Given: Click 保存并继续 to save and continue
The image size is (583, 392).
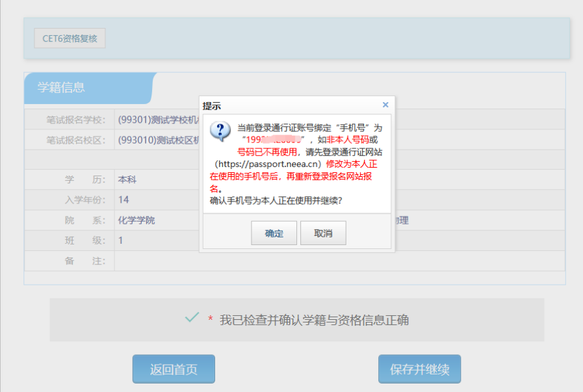Looking at the screenshot, I should coord(419,369).
